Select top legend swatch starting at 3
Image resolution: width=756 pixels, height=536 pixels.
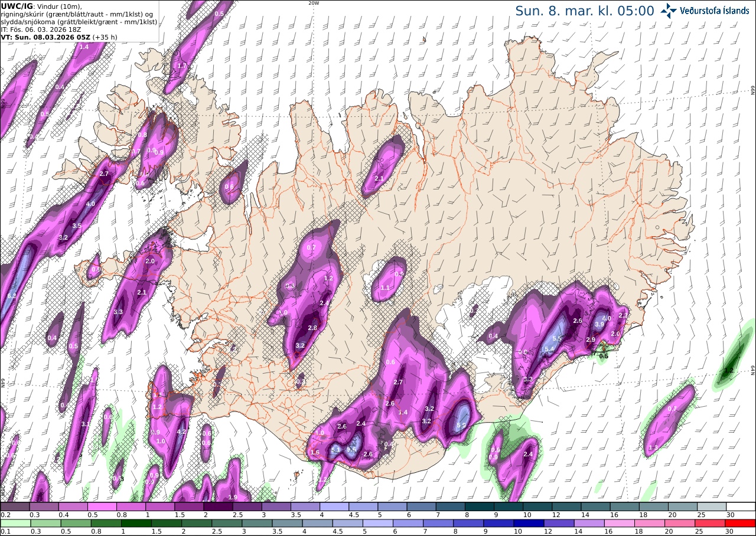tap(276, 506)
